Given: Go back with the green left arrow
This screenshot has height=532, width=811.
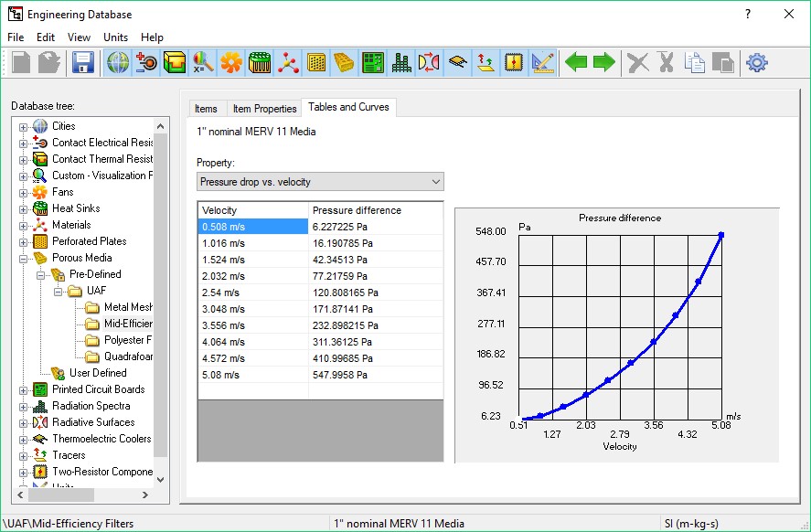Looking at the screenshot, I should click(x=576, y=62).
